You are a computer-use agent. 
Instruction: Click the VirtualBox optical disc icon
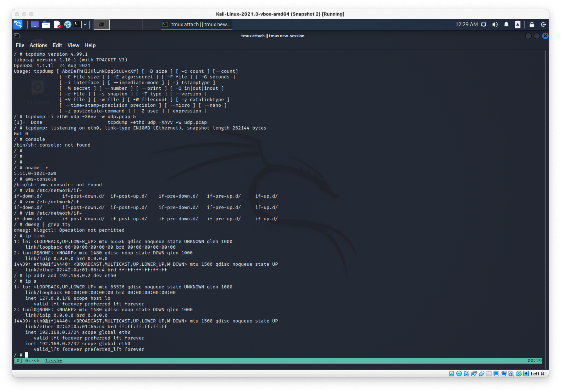pos(459,374)
